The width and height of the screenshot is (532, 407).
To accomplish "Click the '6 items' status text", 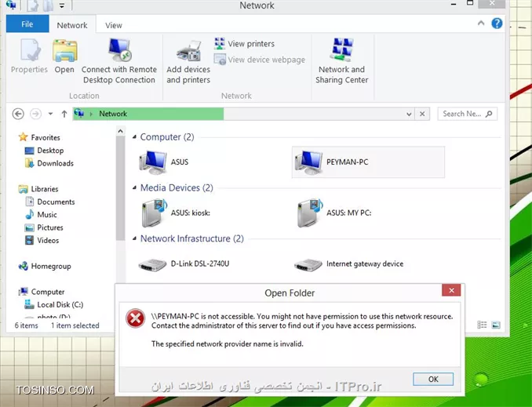I will tap(26, 325).
